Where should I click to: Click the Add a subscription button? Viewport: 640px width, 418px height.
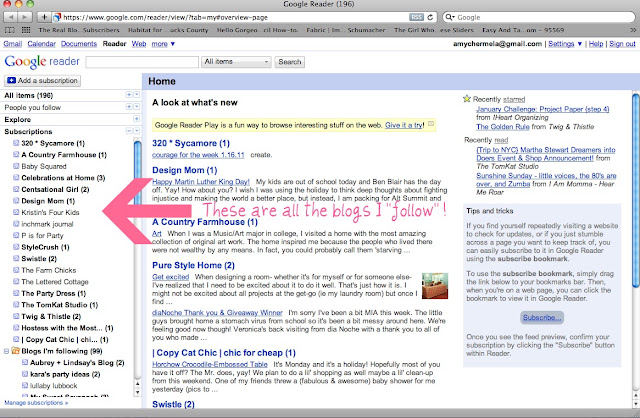tap(42, 80)
